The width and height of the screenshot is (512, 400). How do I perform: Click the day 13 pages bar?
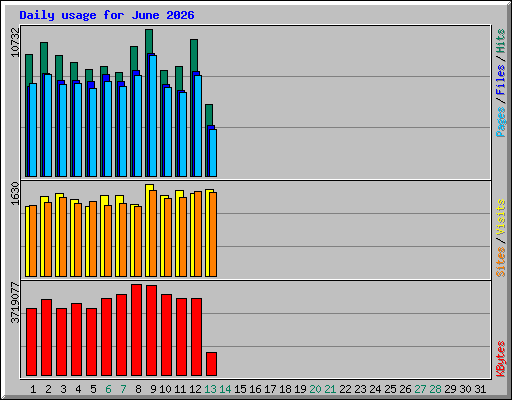[213, 153]
